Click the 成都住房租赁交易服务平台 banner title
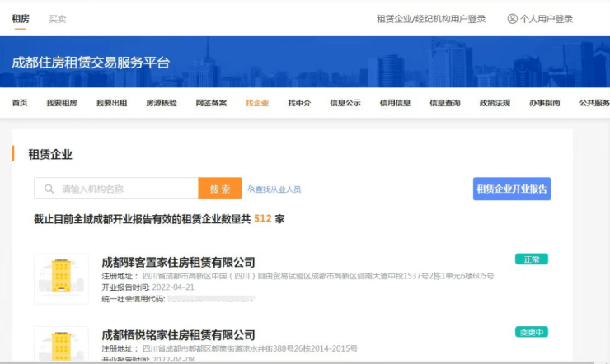This screenshot has width=610, height=364. (91, 63)
